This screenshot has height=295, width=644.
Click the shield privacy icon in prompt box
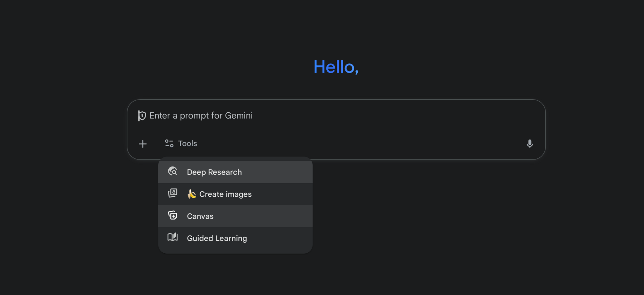[142, 116]
